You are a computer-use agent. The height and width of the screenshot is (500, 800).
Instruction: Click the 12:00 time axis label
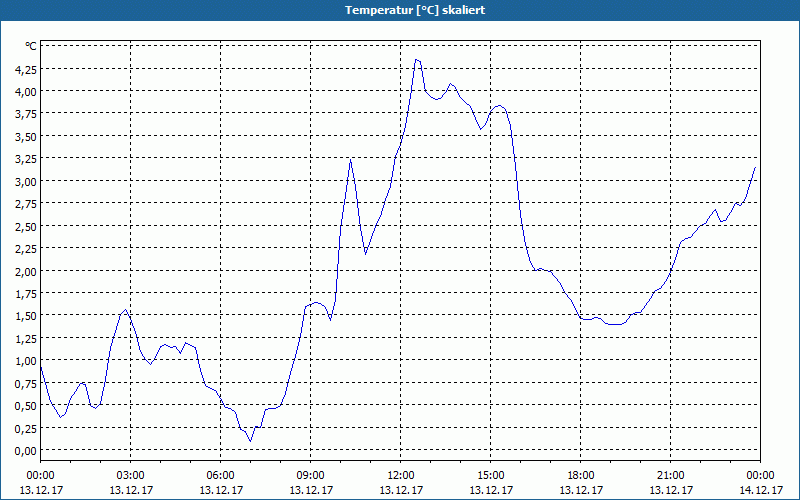tap(401, 476)
